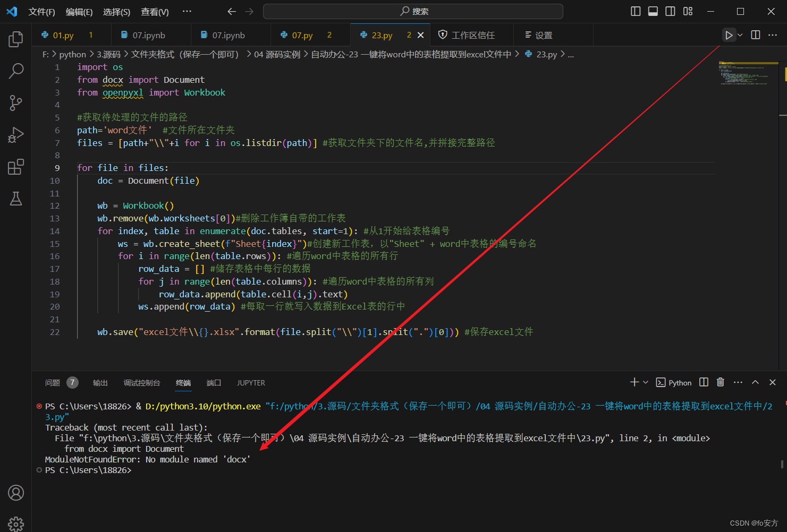Image resolution: width=787 pixels, height=532 pixels.
Task: Kill terminal with trash icon
Action: point(721,382)
